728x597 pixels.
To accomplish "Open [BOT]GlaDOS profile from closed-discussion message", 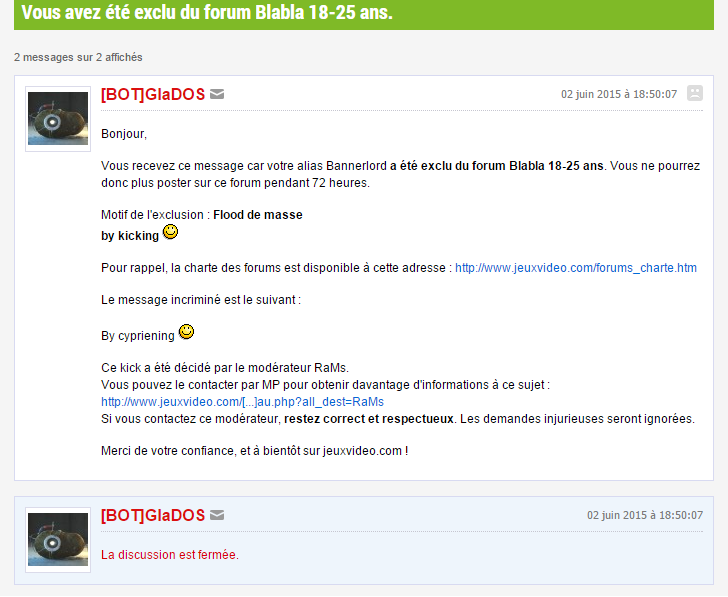I will 153,515.
